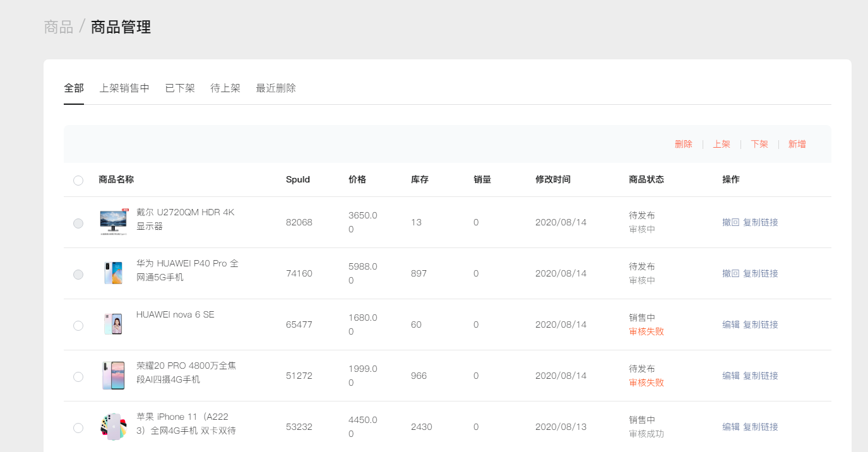The height and width of the screenshot is (452, 868).
Task: Click price value 5988.00
Action: click(363, 273)
